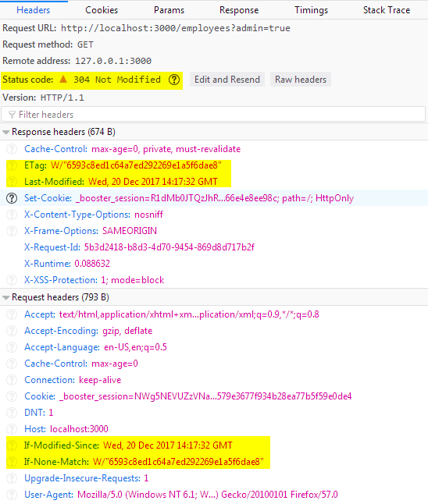
Task: Click help icon beside response Cache-Control header
Action: point(12,149)
